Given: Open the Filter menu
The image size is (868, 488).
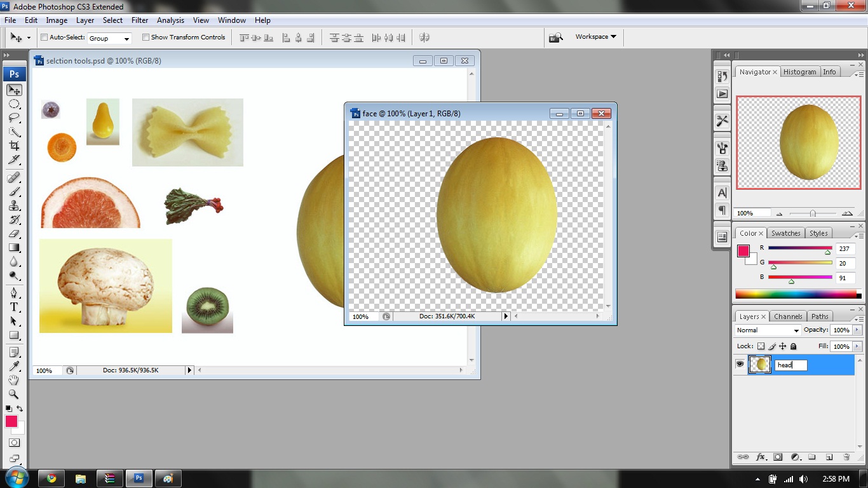Looking at the screenshot, I should pos(140,20).
